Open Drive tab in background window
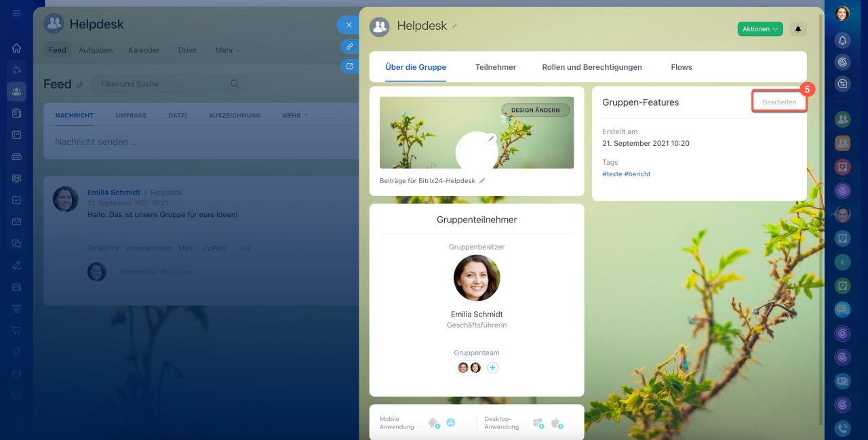868x440 pixels. (187, 50)
